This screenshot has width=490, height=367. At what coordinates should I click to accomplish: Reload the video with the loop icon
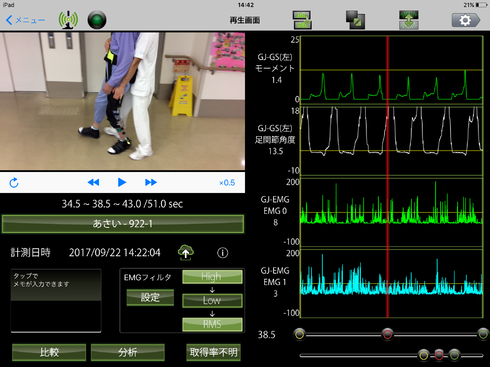pos(14,183)
